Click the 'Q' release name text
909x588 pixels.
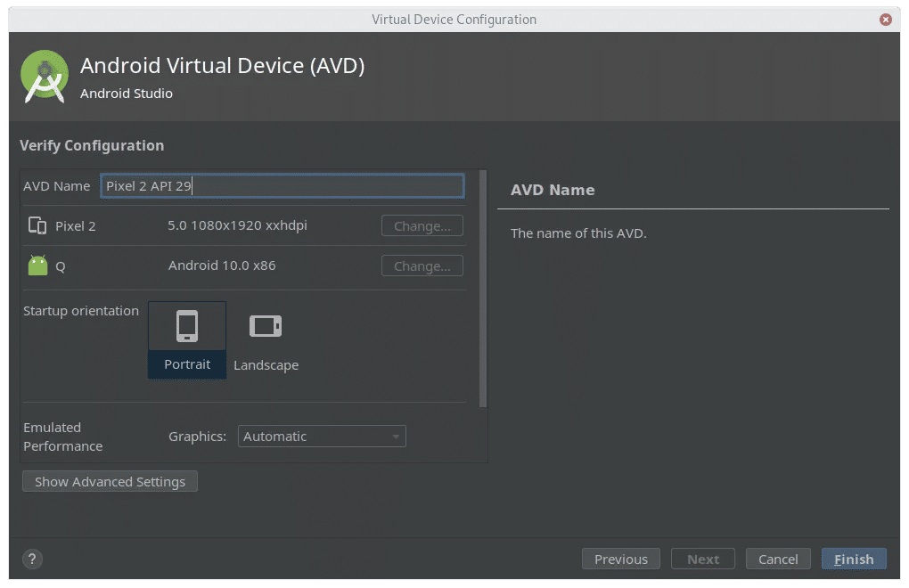pos(61,266)
